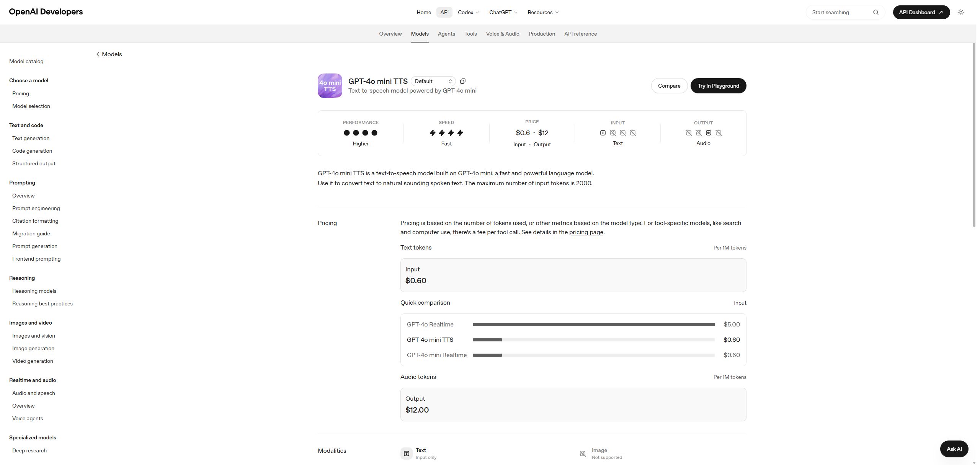Open Pricing in the sidebar
This screenshot has width=980, height=465.
(x=21, y=93)
